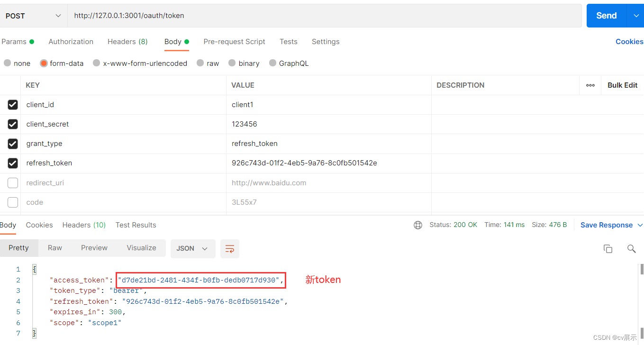Click the redirect_uri key cell
This screenshot has height=345, width=644.
tap(123, 183)
